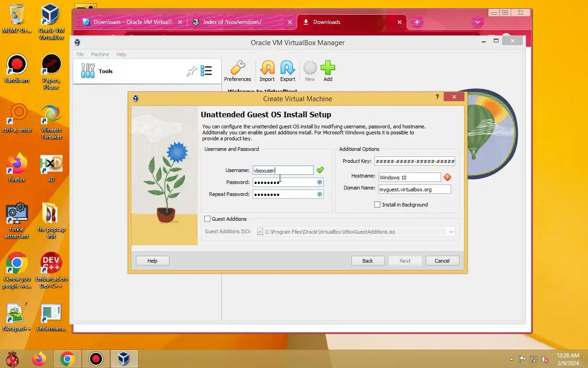Open Oracle VM VirtualBox desktop shortcut
588x368 pixels.
coord(51,22)
